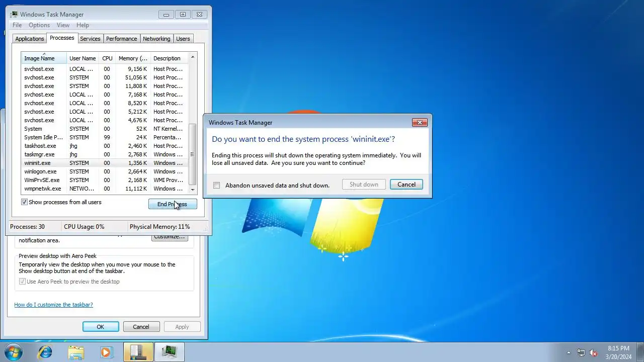Click OK in the taskbar properties window

click(x=101, y=327)
